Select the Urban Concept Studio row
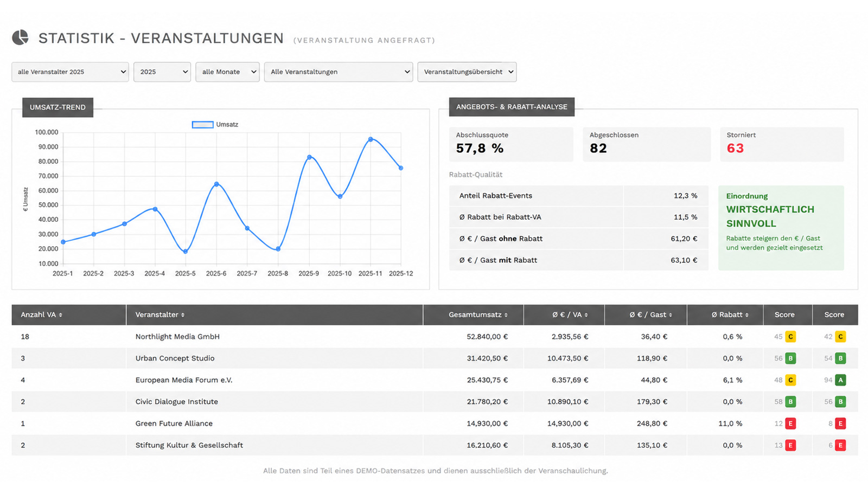Viewport: 868px width, 488px height. 435,358
